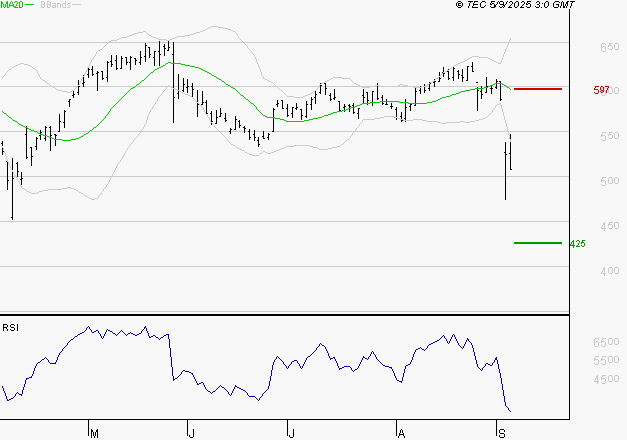627x440 pixels.
Task: Click the RSI panel label
Action: point(11,327)
